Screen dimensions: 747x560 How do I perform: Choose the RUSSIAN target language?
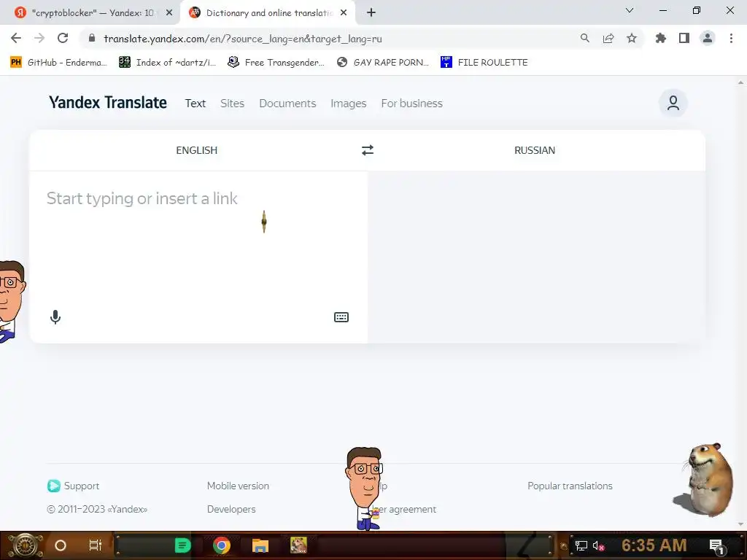point(535,150)
